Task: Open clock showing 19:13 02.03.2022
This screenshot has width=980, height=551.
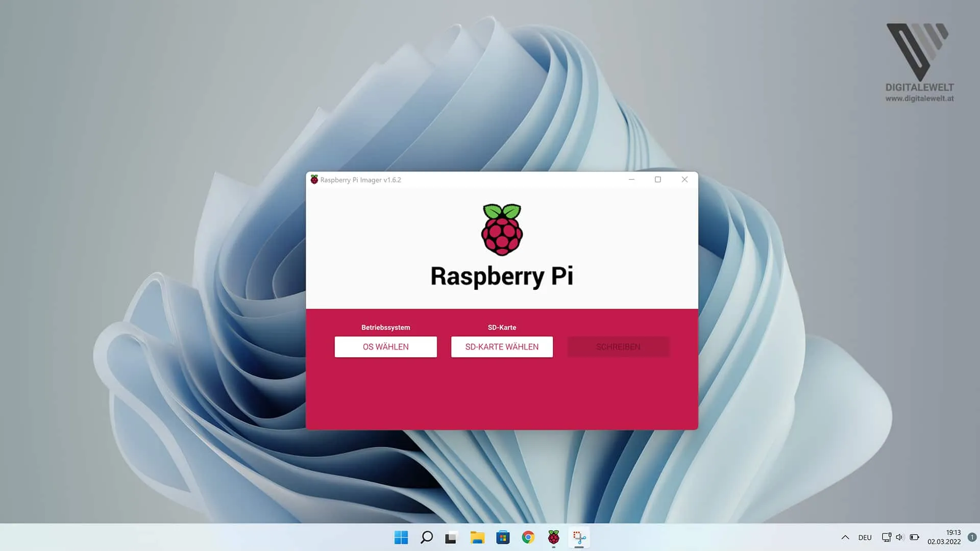Action: tap(944, 537)
